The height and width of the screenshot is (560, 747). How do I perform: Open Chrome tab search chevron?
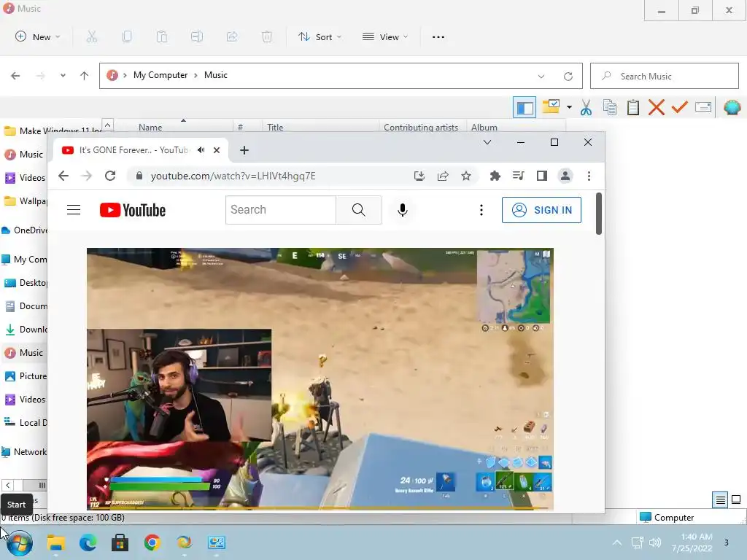(x=487, y=142)
